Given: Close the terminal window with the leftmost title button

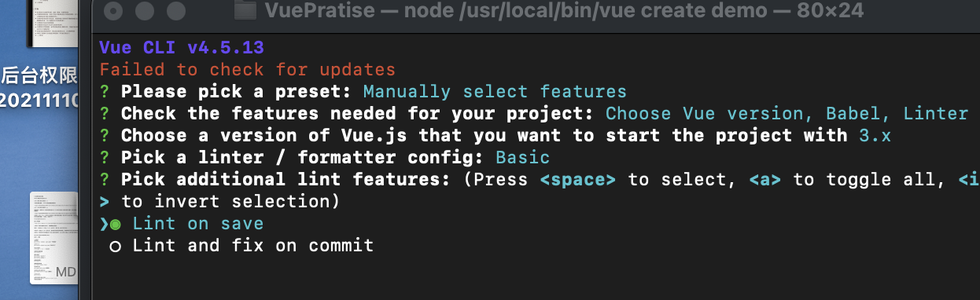Looking at the screenshot, I should [113, 11].
